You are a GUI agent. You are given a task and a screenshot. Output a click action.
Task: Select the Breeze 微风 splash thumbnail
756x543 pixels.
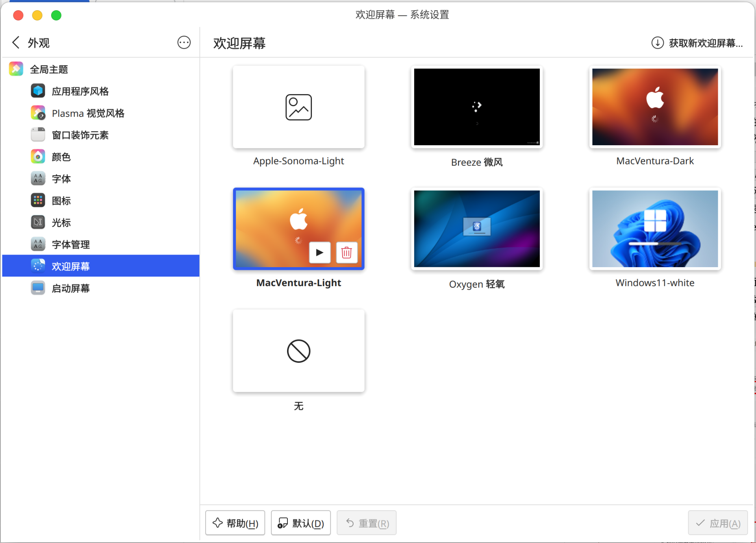[477, 107]
